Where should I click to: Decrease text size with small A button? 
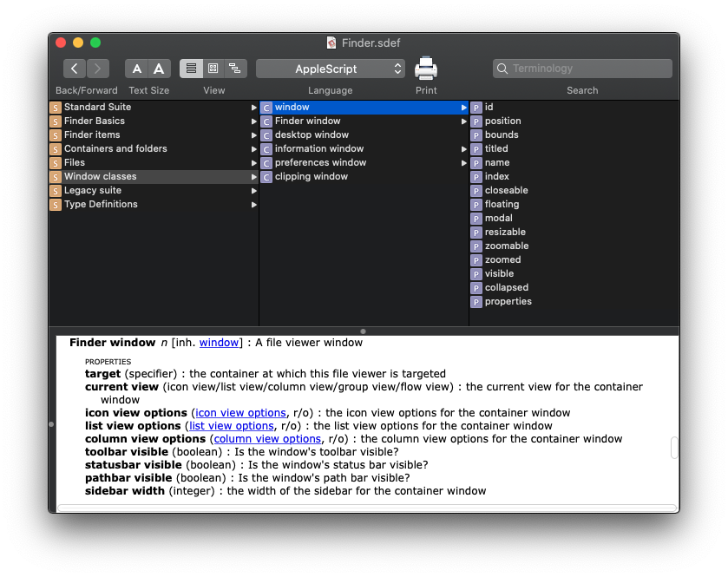point(137,69)
